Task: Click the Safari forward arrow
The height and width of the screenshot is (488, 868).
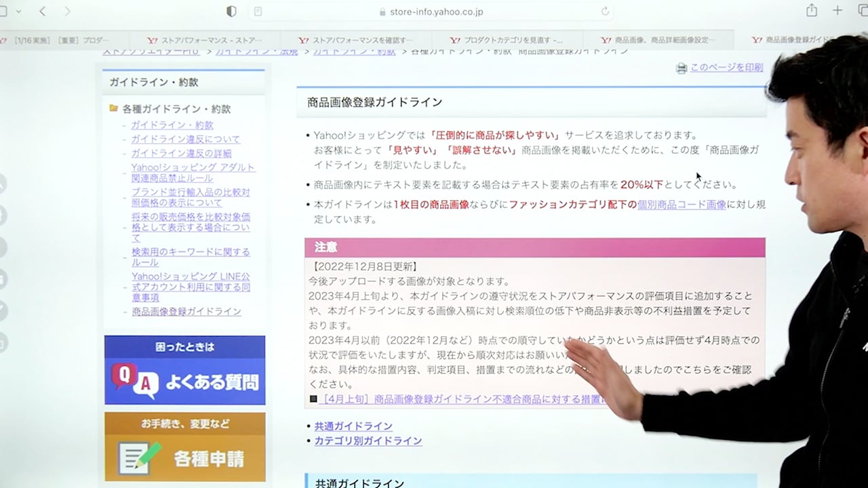Action: [x=67, y=11]
